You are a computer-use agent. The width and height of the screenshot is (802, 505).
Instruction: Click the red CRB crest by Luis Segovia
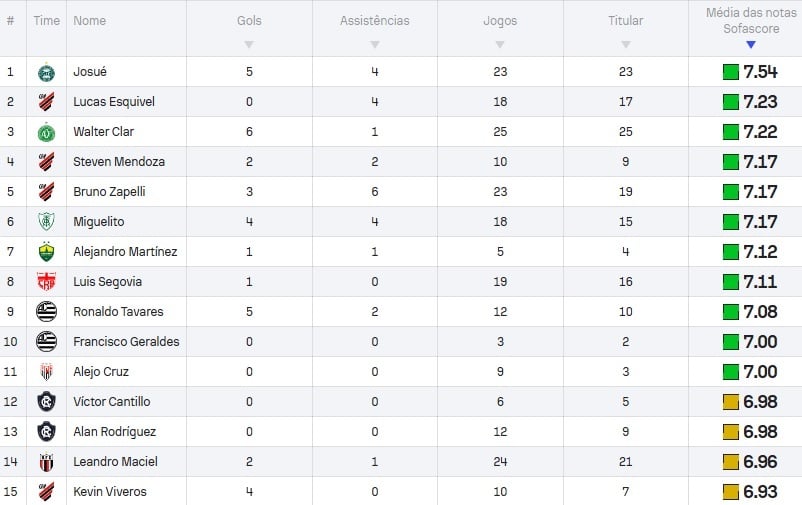(x=46, y=282)
